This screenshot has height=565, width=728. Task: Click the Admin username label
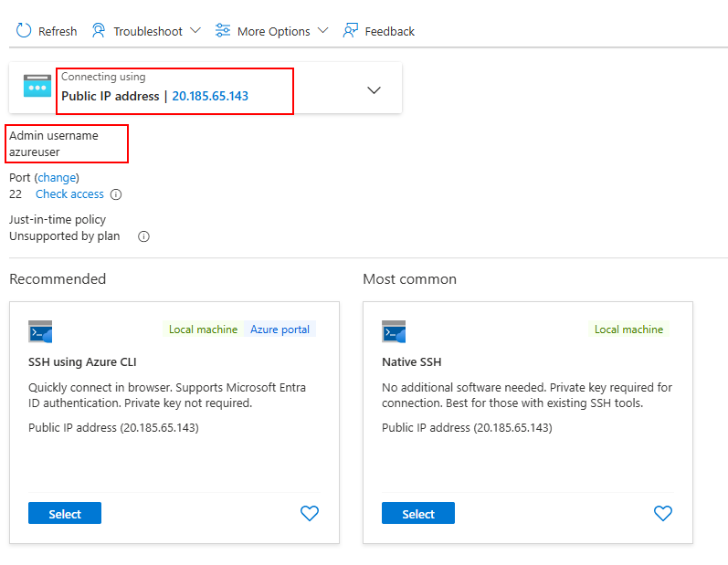coord(54,135)
